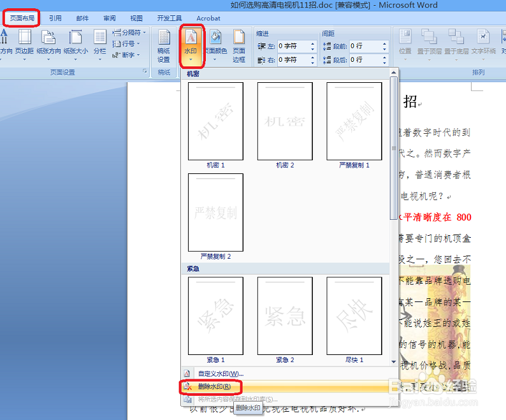506x420 pixels.
Task: Decrease the right indent with down stepper
Action: 312,62
